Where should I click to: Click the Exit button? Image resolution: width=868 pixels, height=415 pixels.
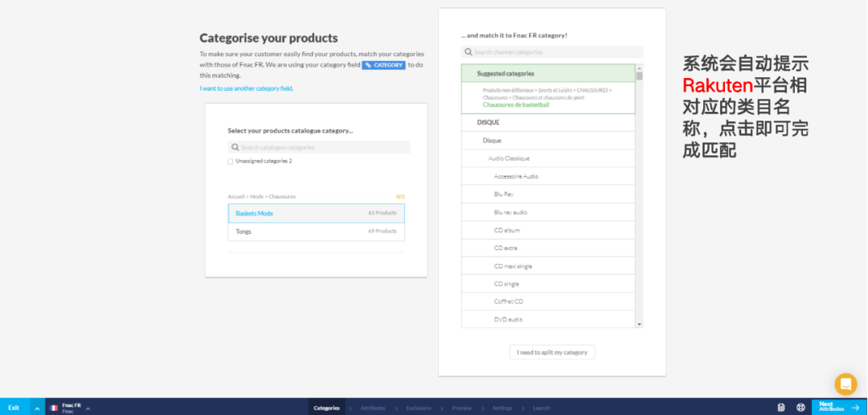(14, 408)
